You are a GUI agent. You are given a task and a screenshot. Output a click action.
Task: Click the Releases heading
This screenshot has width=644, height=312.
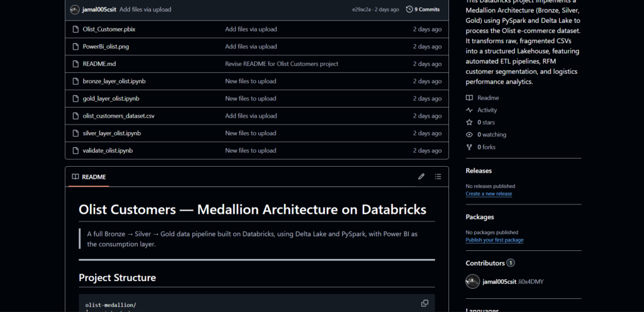coord(479,170)
